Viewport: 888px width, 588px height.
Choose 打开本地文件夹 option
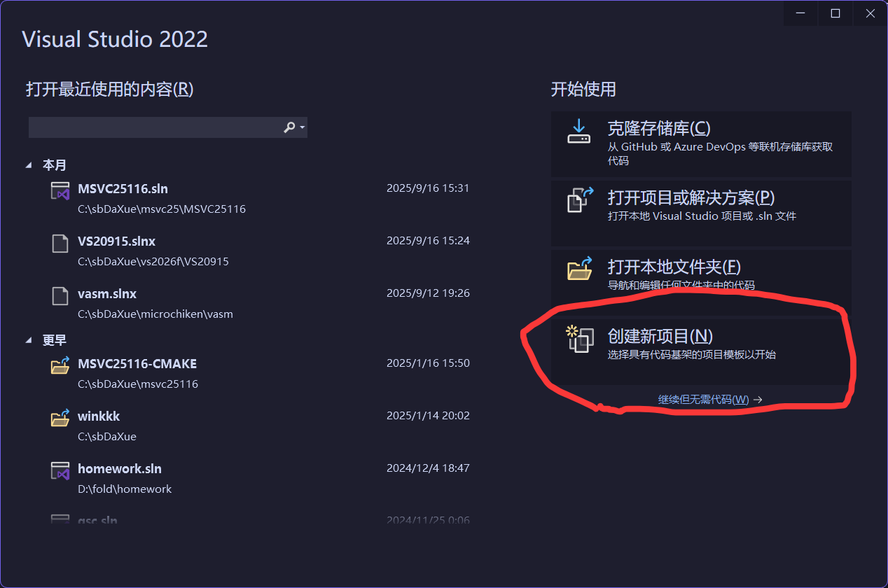point(674,267)
